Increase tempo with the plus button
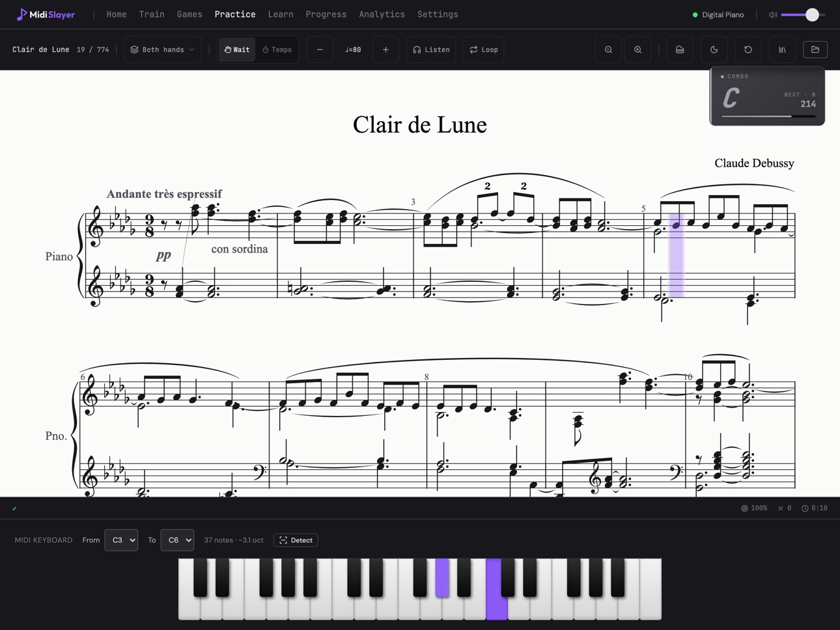Viewport: 840px width, 630px height. tap(385, 49)
